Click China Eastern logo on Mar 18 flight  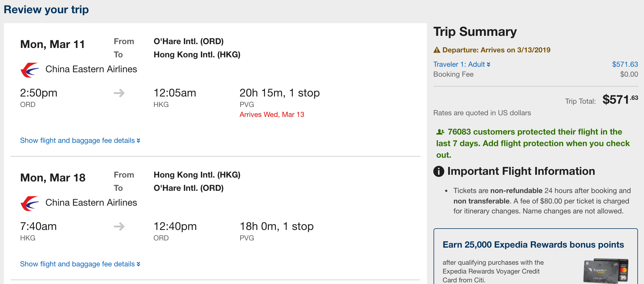[x=30, y=203]
